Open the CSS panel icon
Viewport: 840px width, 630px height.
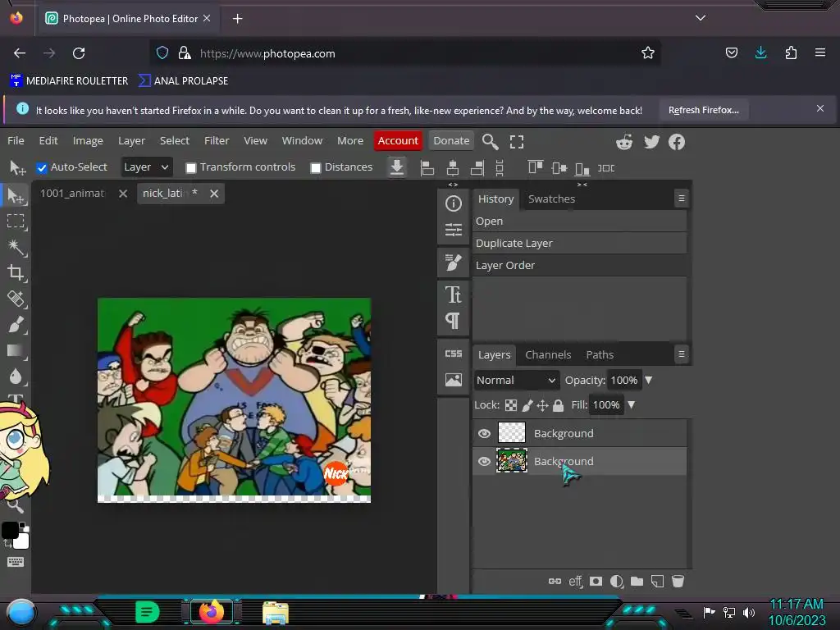pos(453,354)
